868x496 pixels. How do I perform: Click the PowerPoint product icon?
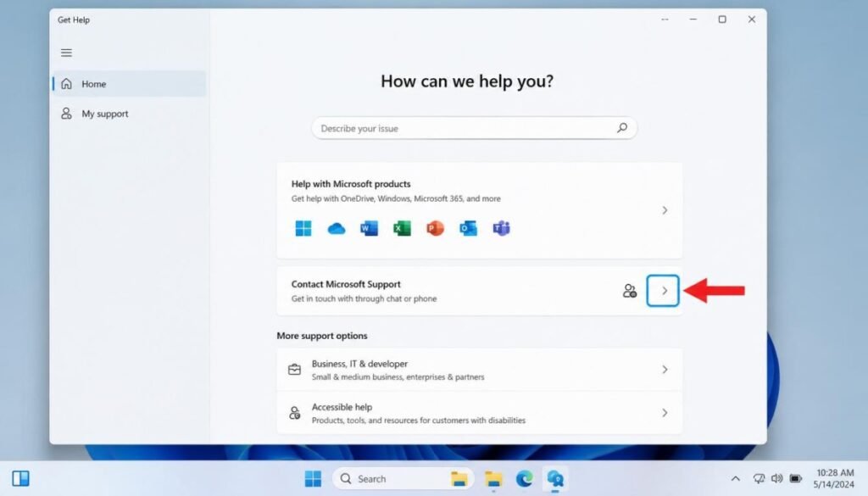pyautogui.click(x=435, y=228)
